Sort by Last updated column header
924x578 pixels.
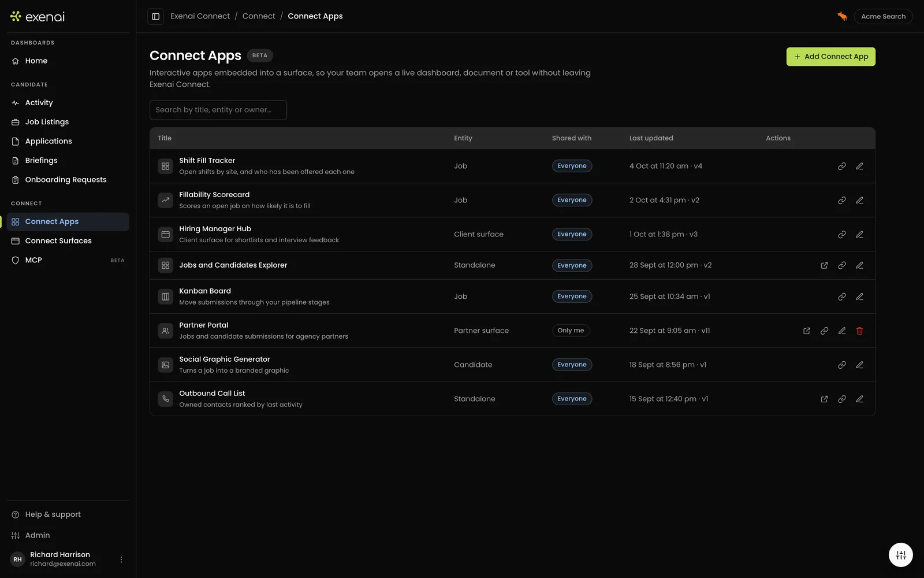coord(651,138)
